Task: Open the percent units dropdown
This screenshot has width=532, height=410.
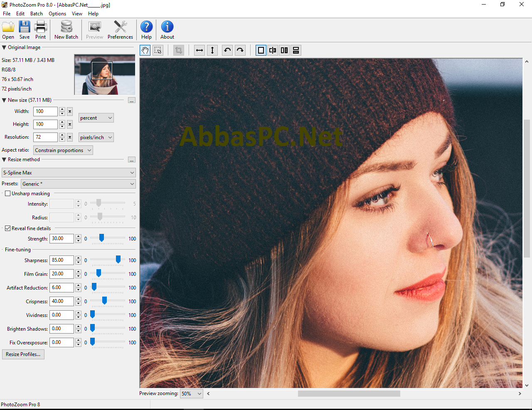Action: [96, 118]
